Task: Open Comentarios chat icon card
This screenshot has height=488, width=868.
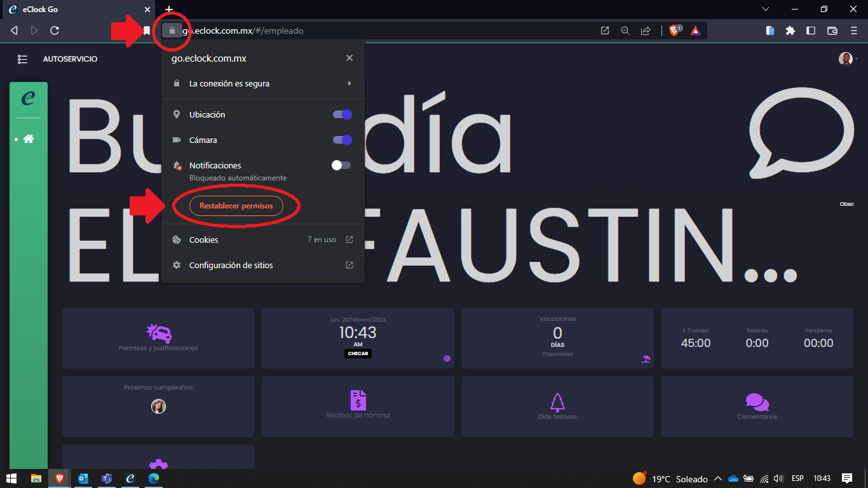Action: pos(757,406)
